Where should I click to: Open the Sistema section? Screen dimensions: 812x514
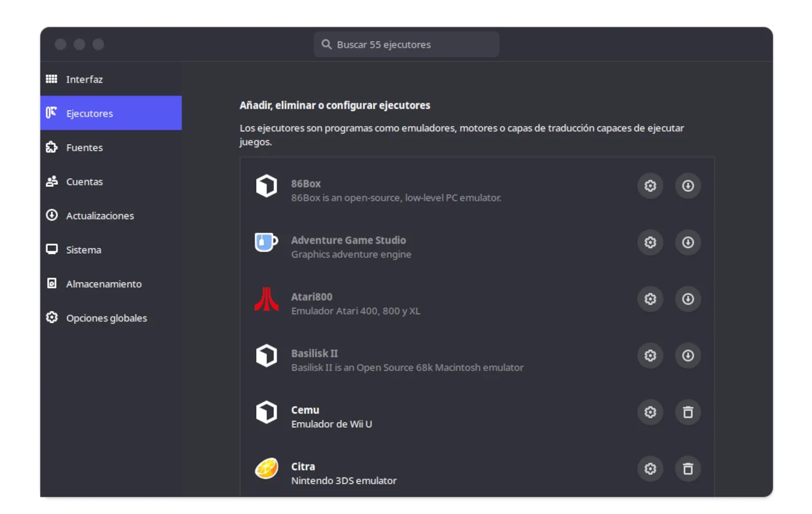(x=111, y=249)
